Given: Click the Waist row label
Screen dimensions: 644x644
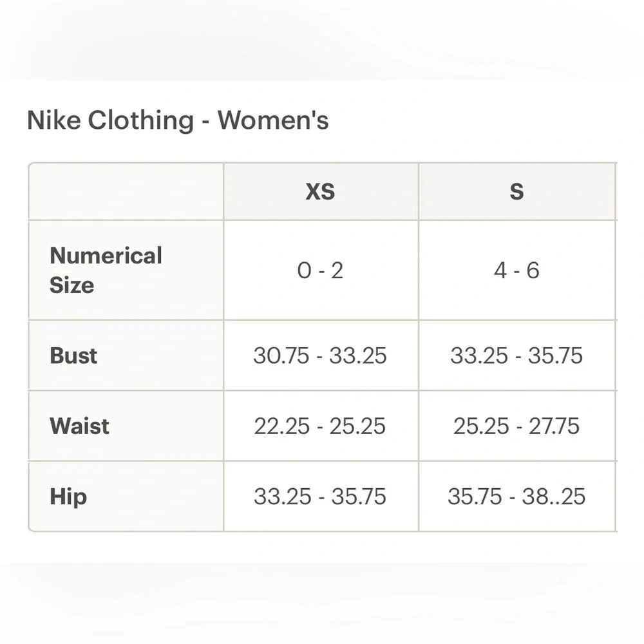Looking at the screenshot, I should pos(80,426).
